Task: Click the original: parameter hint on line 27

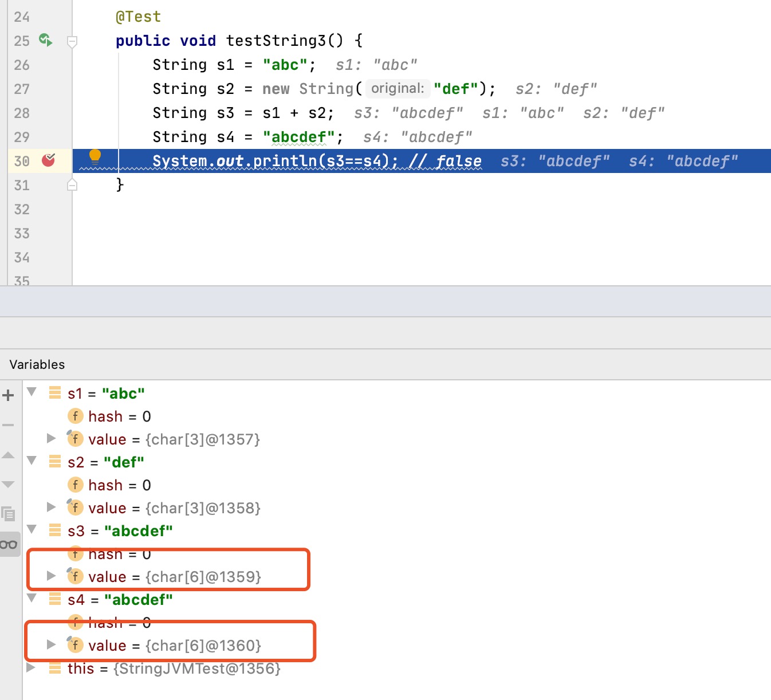Action: (x=398, y=88)
